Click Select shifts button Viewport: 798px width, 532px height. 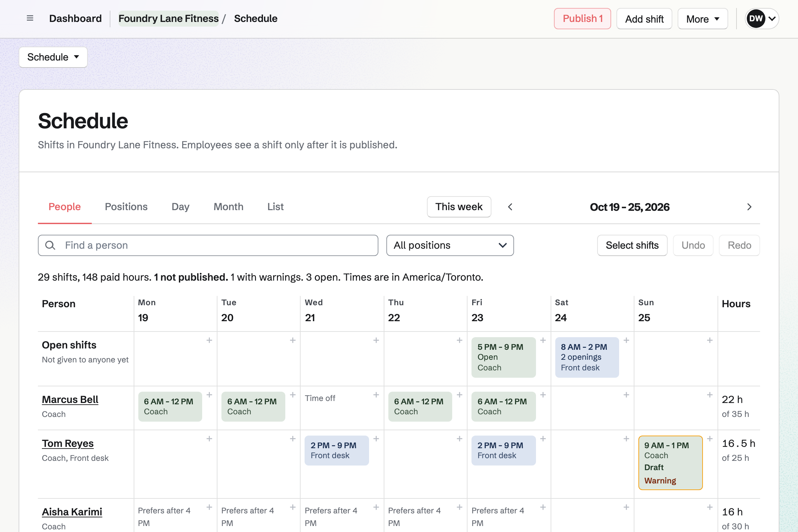632,245
